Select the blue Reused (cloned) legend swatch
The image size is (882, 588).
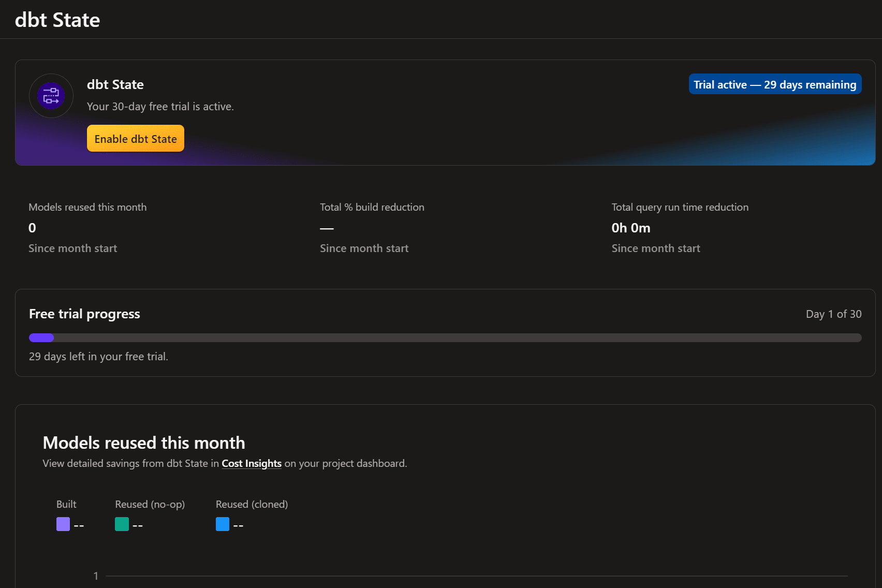223,524
